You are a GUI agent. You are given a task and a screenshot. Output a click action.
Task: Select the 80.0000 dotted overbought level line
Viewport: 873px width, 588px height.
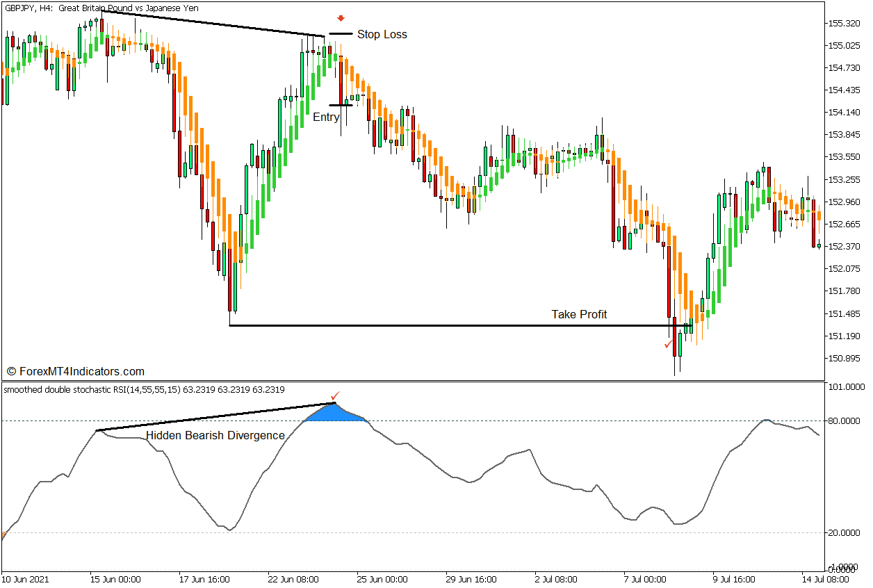pyautogui.click(x=487, y=419)
